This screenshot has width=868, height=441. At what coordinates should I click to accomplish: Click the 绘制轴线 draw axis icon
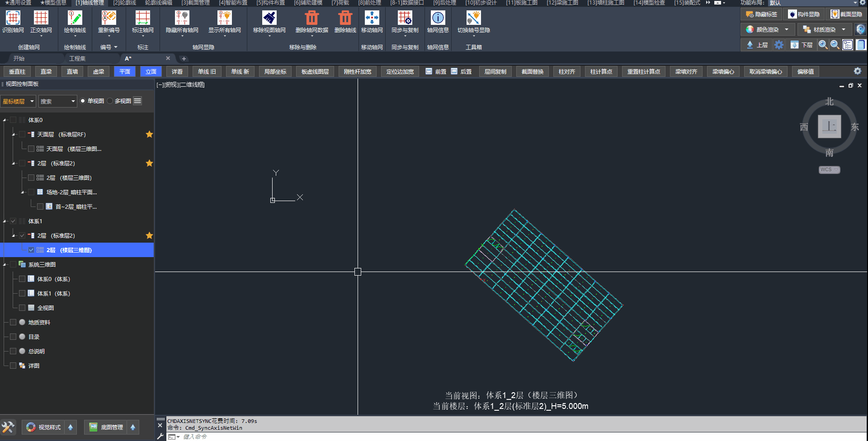[75, 18]
